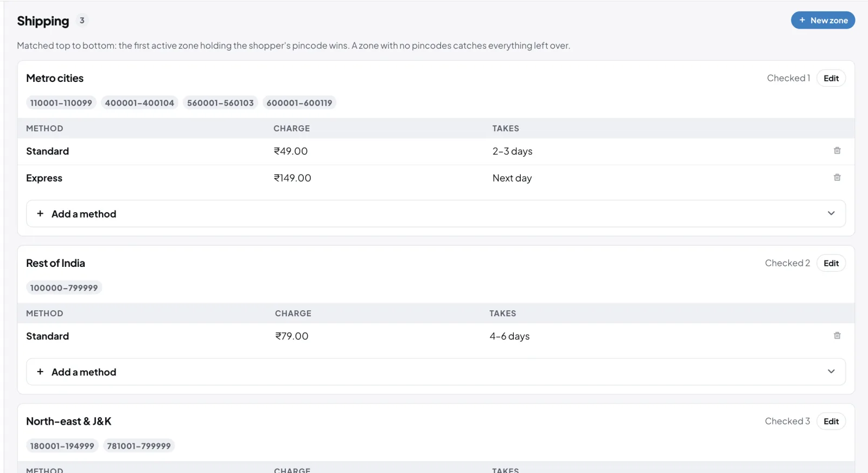Click the Checked 1 label
868x473 pixels.
pos(788,78)
